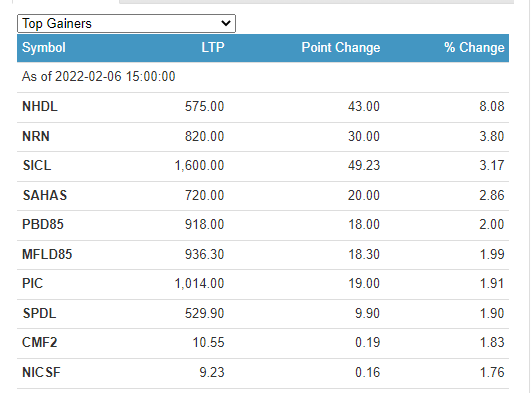Click the % Change column header
Viewport: 531px width, 393px height.
click(x=474, y=47)
